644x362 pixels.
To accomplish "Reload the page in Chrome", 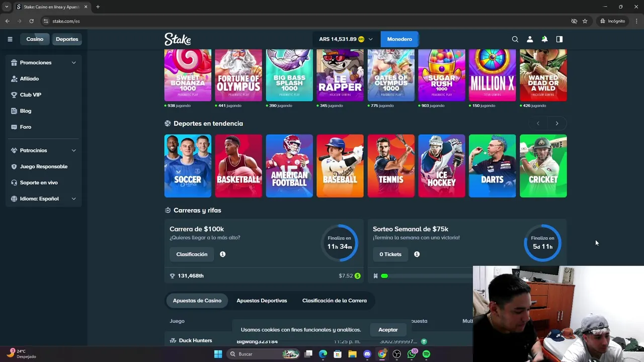I will [x=31, y=21].
